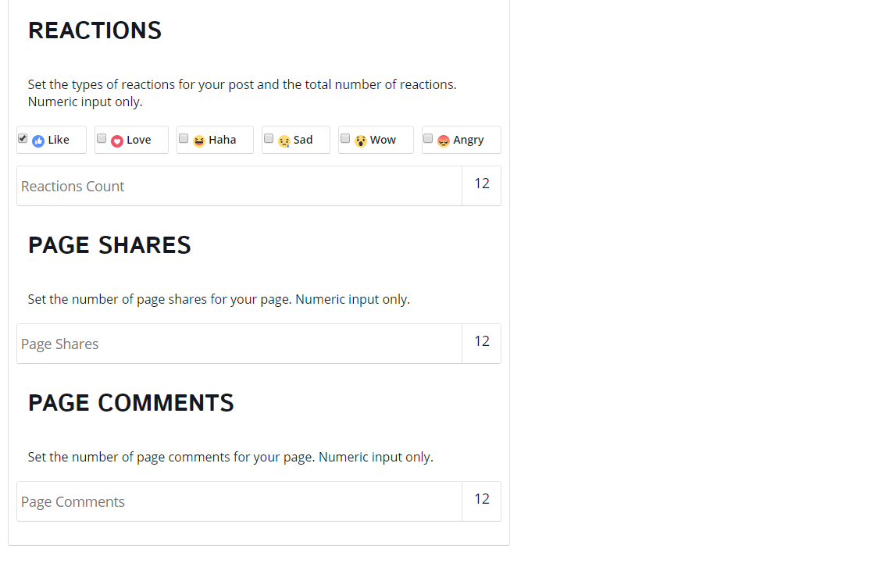Click the Sad crying emoji icon
Screen dimensions: 874x588
pos(284,141)
